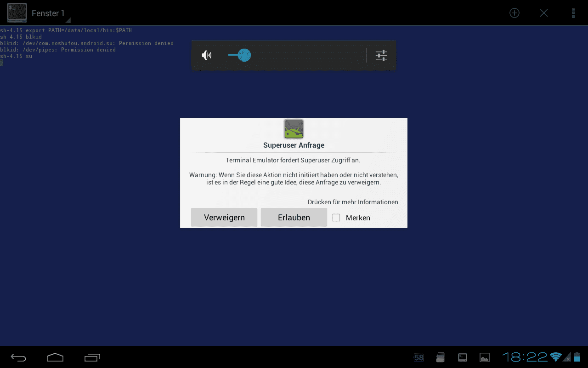Tap the mobile signal icon

click(x=567, y=357)
